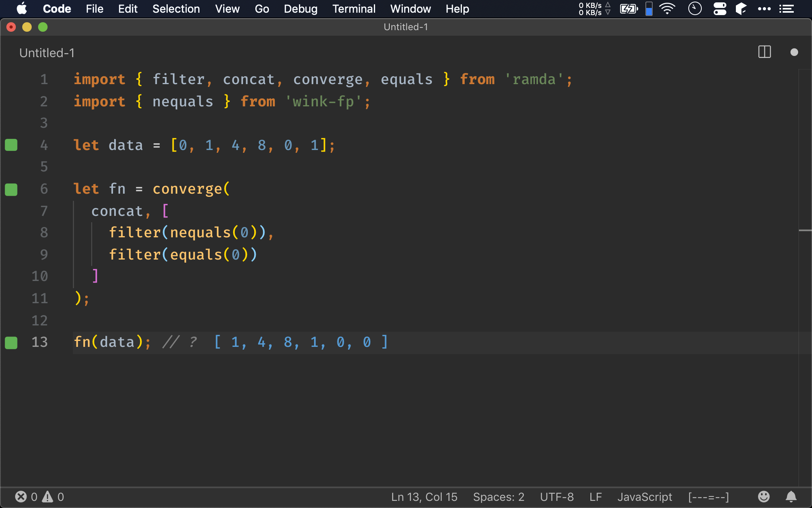
Task: Click the green Quokka marker on line 4
Action: point(11,145)
